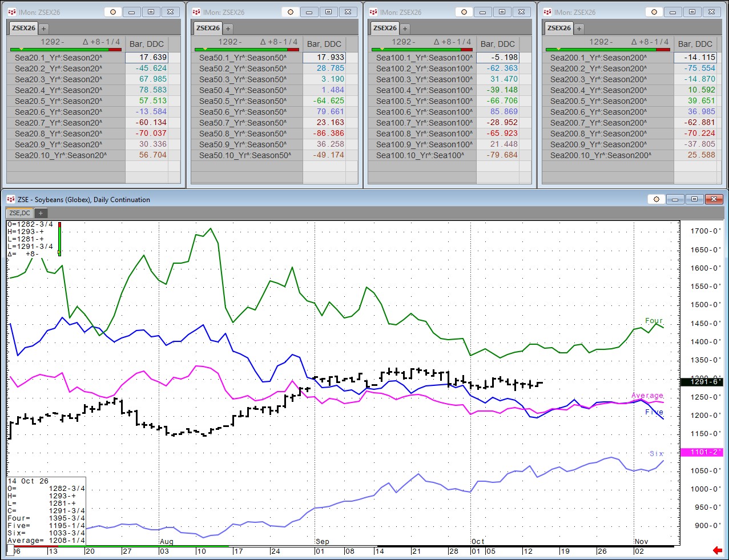The height and width of the screenshot is (560, 729).
Task: Select the value cell 17.639 in Sea20.1 row
Action: pyautogui.click(x=147, y=58)
